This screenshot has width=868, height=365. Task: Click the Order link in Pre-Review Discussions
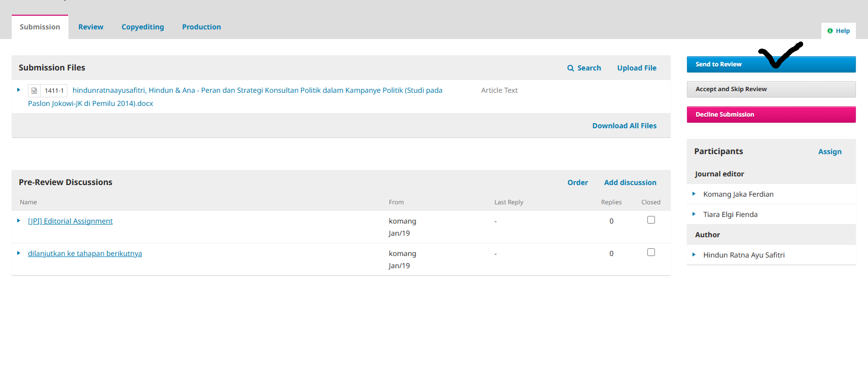coord(578,182)
